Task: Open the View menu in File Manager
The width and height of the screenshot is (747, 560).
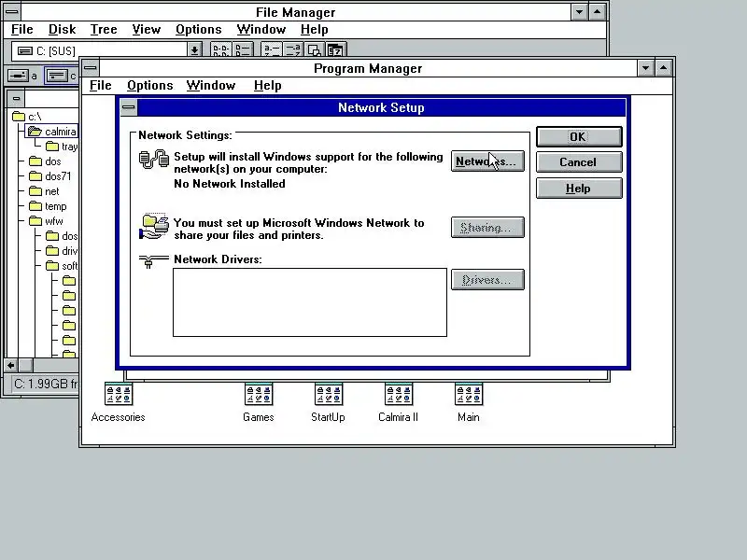Action: tap(147, 30)
